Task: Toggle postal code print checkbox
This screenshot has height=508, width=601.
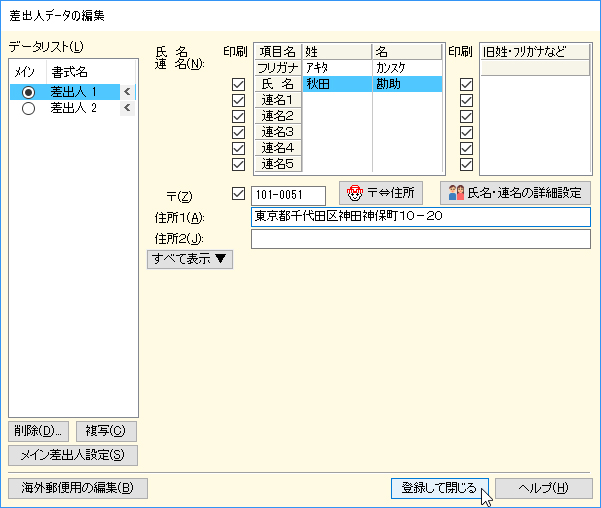Action: [238, 193]
